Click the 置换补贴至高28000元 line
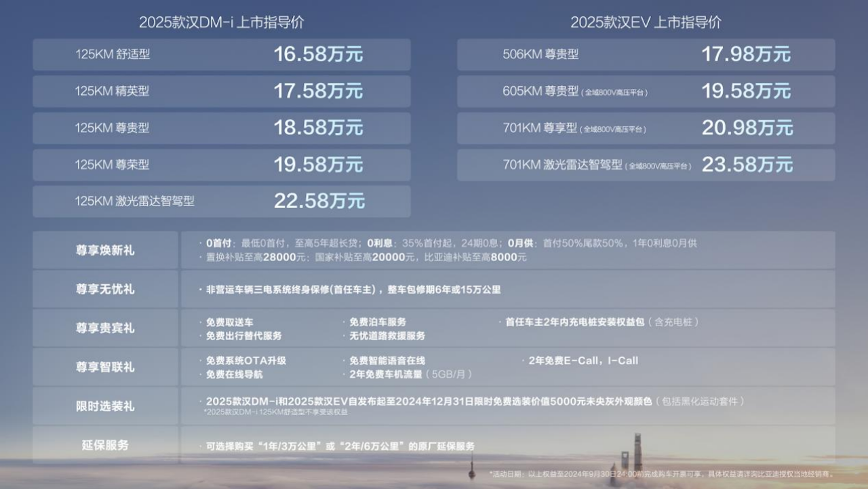 coord(362,258)
